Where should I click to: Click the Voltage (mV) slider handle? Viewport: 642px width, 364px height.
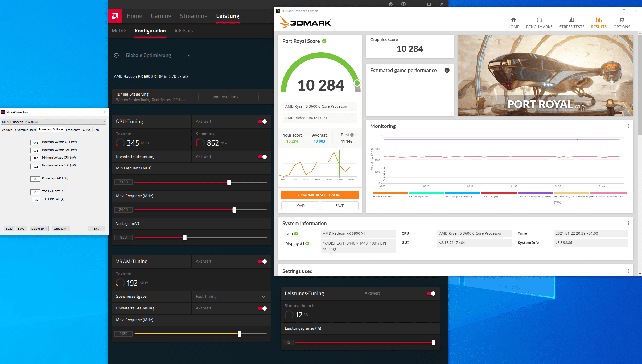tap(185, 238)
